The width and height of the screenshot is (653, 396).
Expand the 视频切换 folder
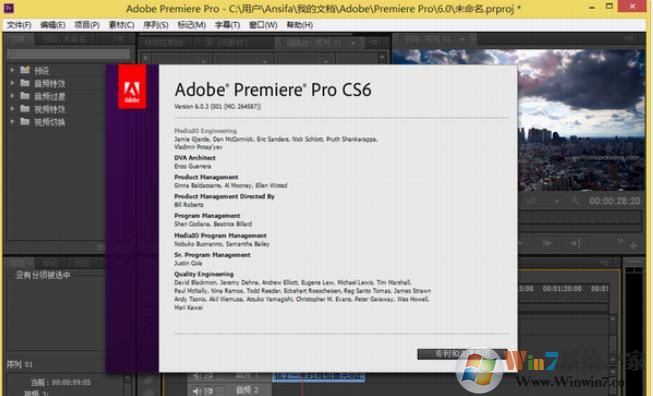pyautogui.click(x=12, y=122)
